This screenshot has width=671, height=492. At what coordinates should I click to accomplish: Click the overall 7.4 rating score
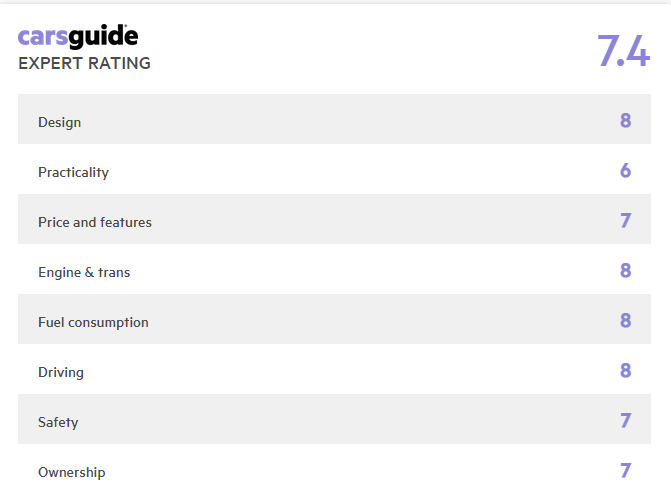tap(623, 51)
